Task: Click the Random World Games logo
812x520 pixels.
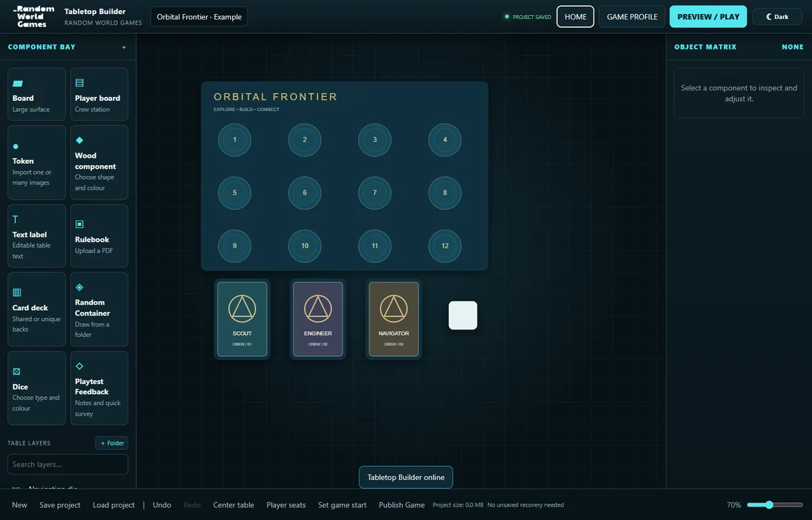Action: [32, 16]
